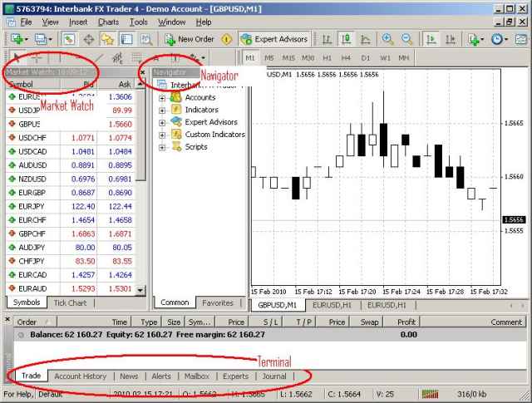Expand the Accounts tree node
The image size is (532, 403).
[x=162, y=98]
